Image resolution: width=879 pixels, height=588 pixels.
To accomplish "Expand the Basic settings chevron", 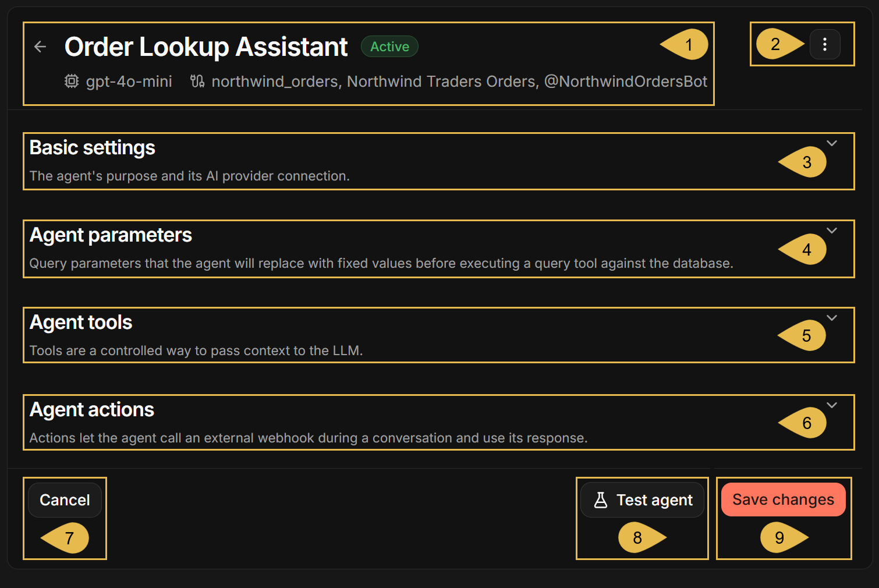I will coord(832,143).
